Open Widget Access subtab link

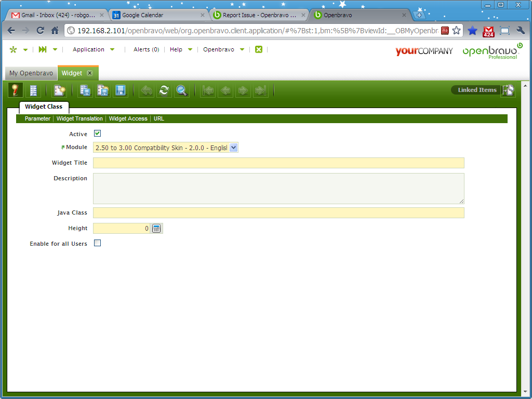point(128,119)
